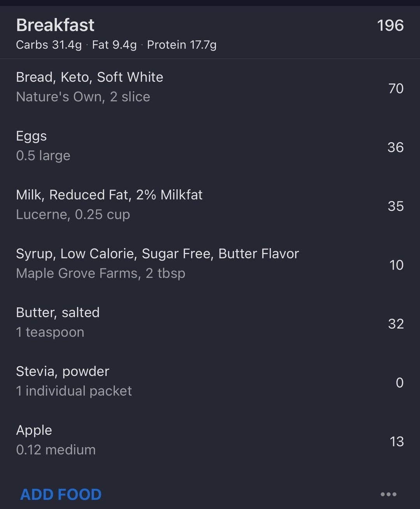Tap the 36 calorie value for Eggs

point(395,147)
